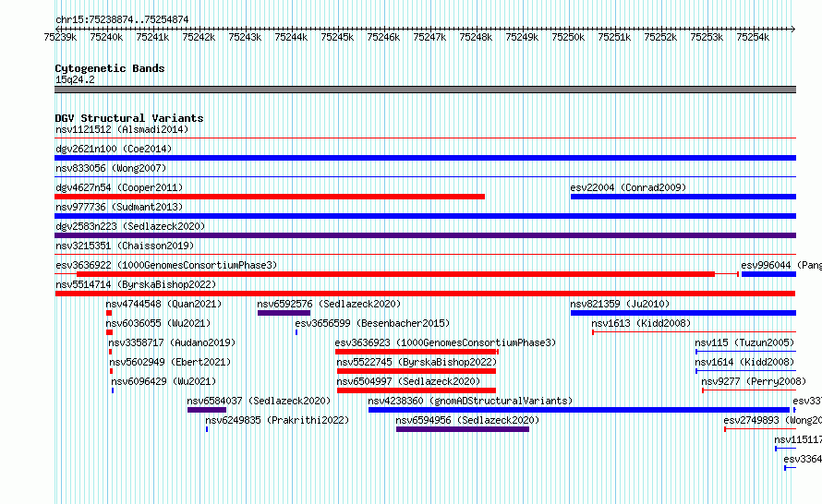
Task: Select the dgv4627n54 (Cooper2011) red bar
Action: tap(270, 197)
